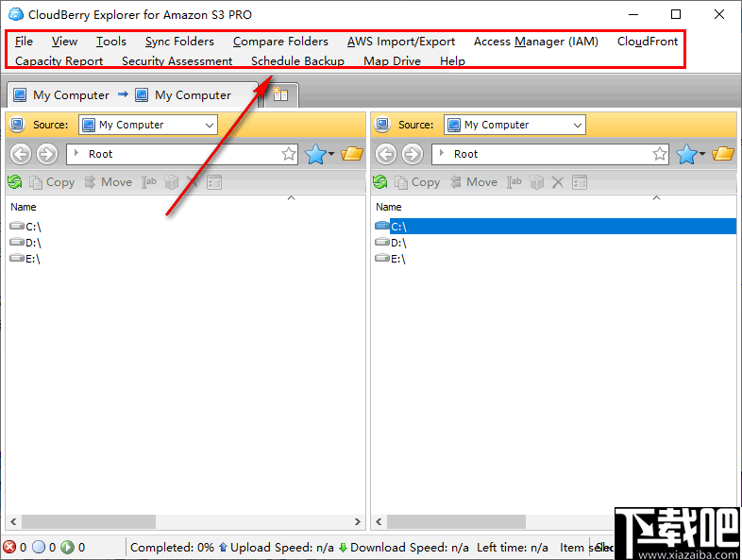
Task: Select highlighted C:\ drive in right pane
Action: 555,227
